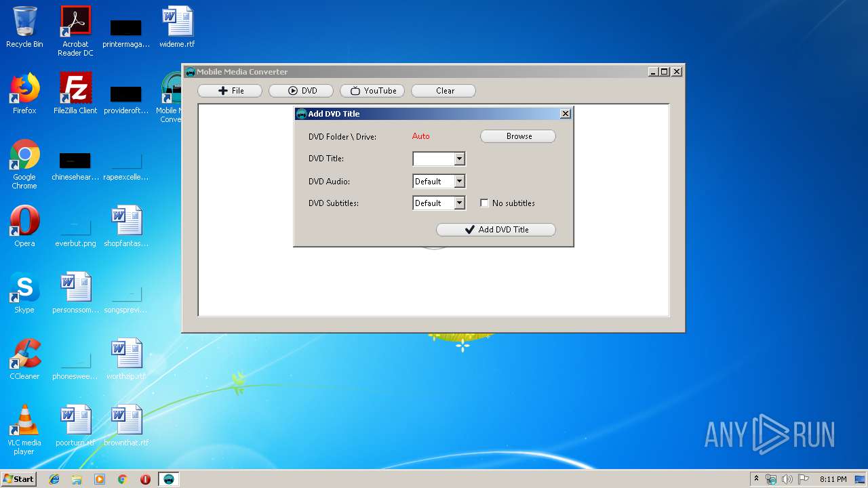Confirm with the Add DVD Title button
This screenshot has height=488, width=868.
coord(496,230)
